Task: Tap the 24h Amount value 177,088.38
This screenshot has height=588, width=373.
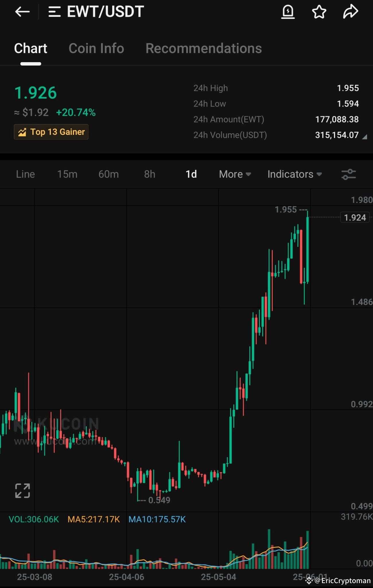Action: click(x=337, y=119)
